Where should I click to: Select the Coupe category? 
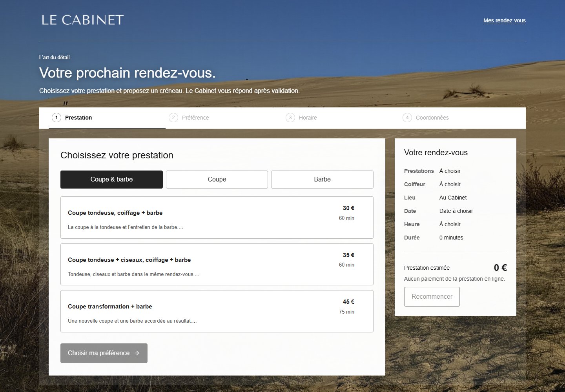coord(217,180)
